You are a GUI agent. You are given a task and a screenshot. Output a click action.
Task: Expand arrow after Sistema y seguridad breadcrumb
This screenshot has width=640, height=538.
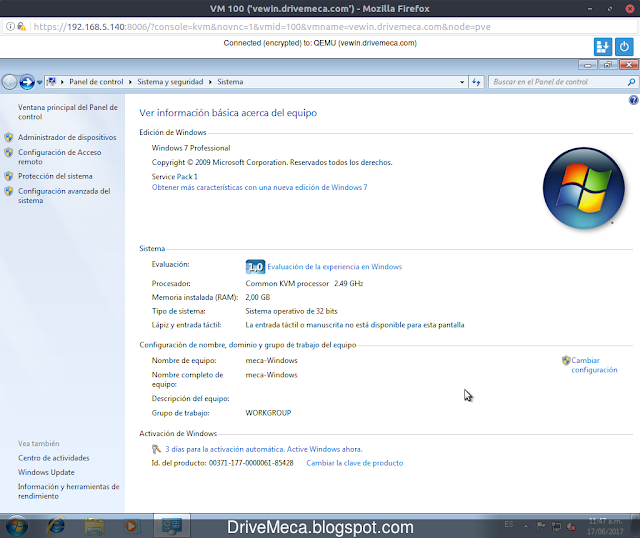tap(210, 82)
